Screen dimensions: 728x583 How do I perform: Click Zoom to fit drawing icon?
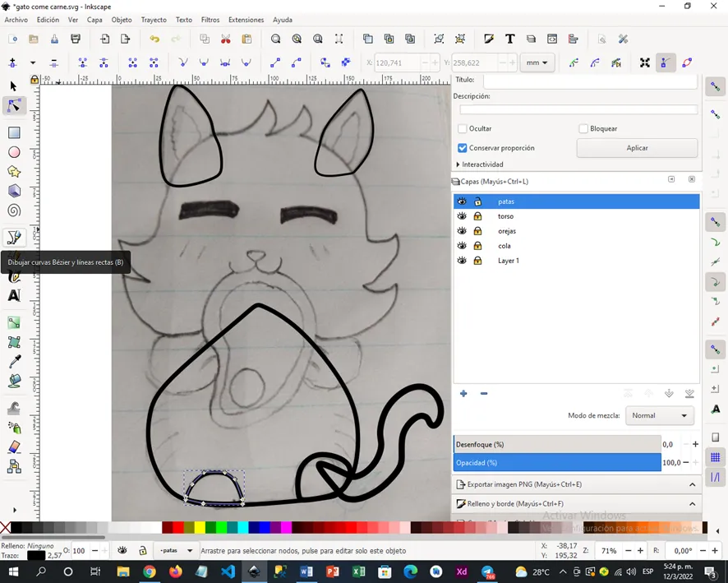(297, 39)
